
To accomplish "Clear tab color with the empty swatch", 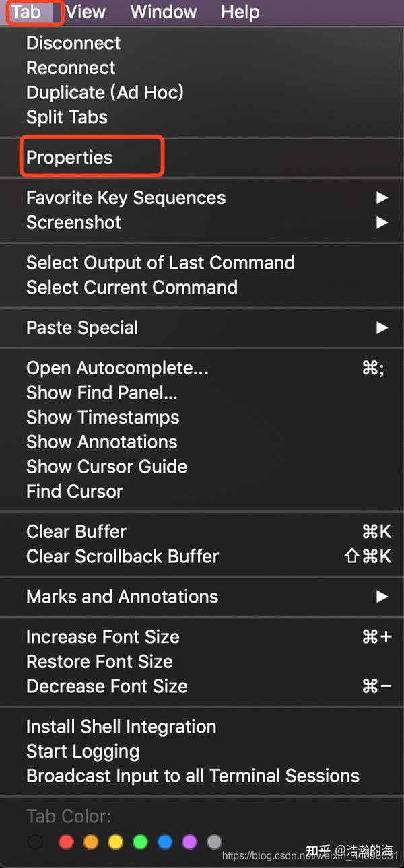I will pos(35,842).
